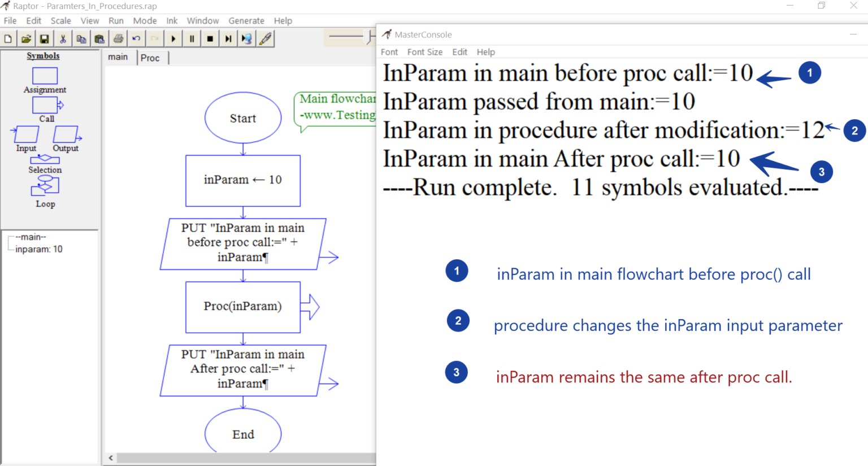Stop flowchart execution

(x=209, y=38)
